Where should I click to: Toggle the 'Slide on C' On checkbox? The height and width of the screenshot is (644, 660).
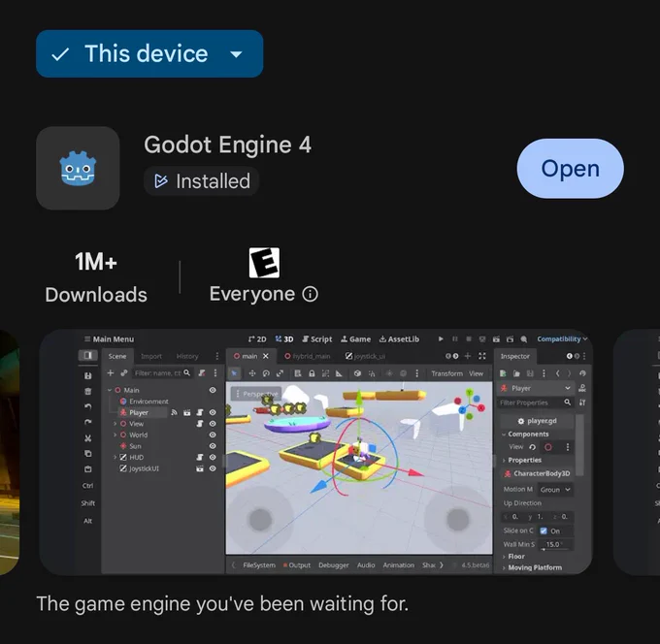click(544, 531)
